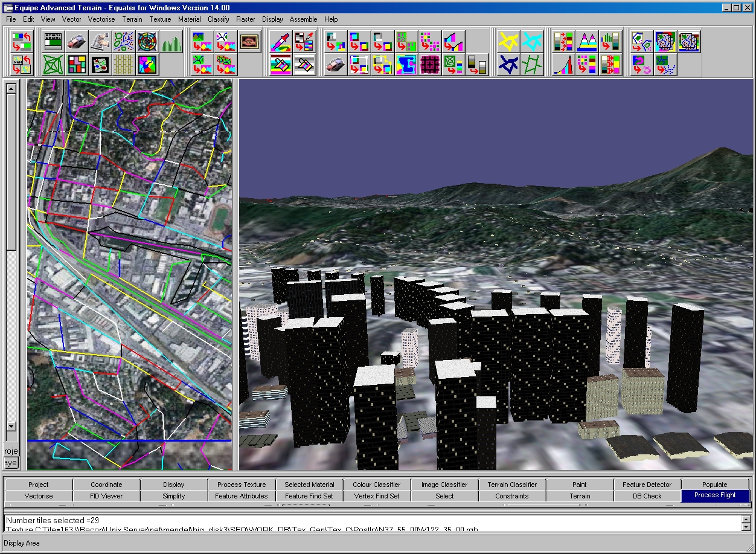Click scroll down arrow in message log
756x554 pixels.
click(x=746, y=527)
